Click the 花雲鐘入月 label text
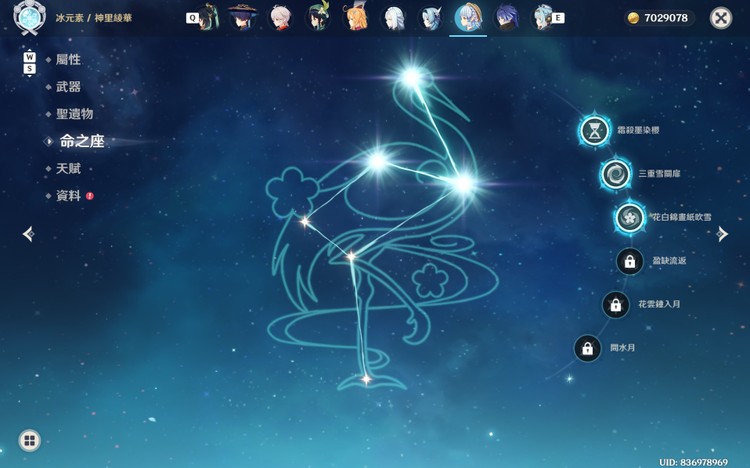This screenshot has width=750, height=468. tap(659, 304)
